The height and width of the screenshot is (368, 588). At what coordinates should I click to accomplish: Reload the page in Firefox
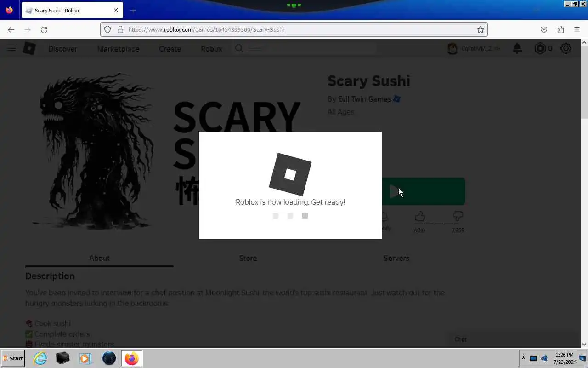tap(44, 29)
